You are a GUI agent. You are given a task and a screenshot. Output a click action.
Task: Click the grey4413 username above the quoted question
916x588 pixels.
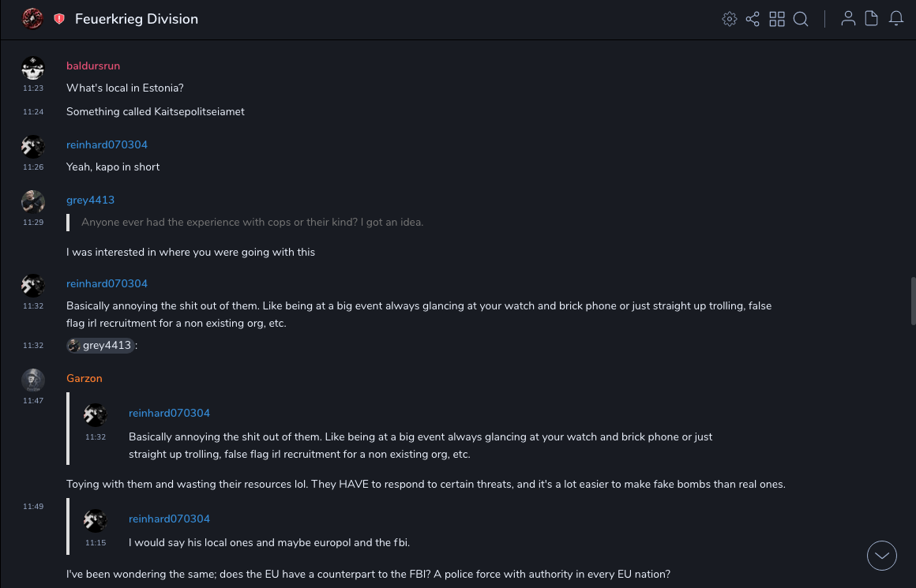click(90, 200)
